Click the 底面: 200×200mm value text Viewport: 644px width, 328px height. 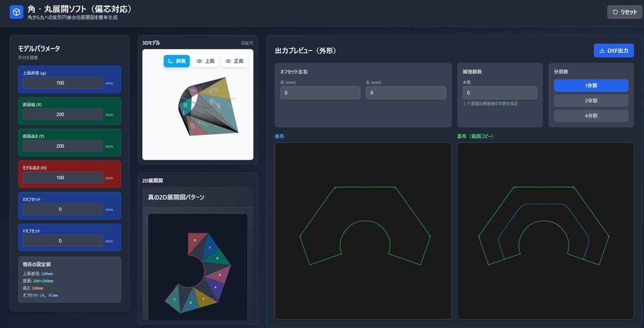[x=38, y=281]
